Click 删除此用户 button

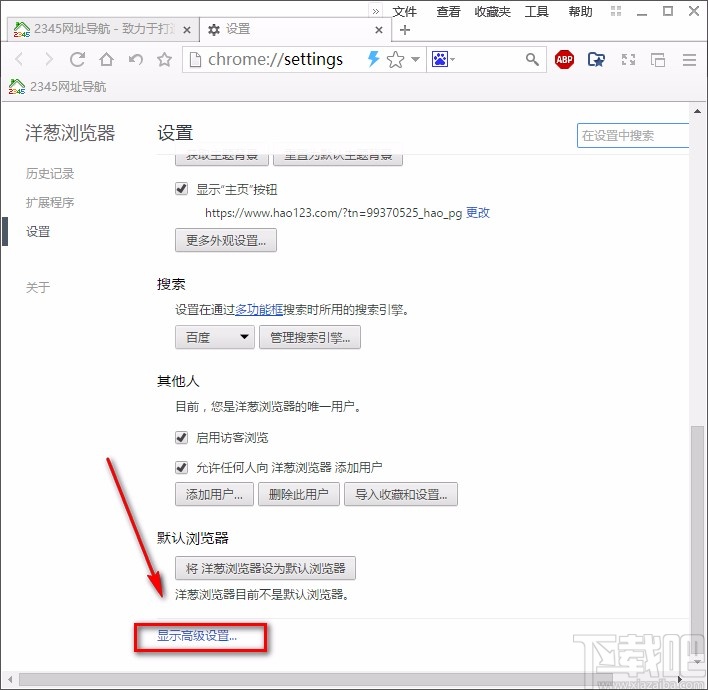click(299, 494)
